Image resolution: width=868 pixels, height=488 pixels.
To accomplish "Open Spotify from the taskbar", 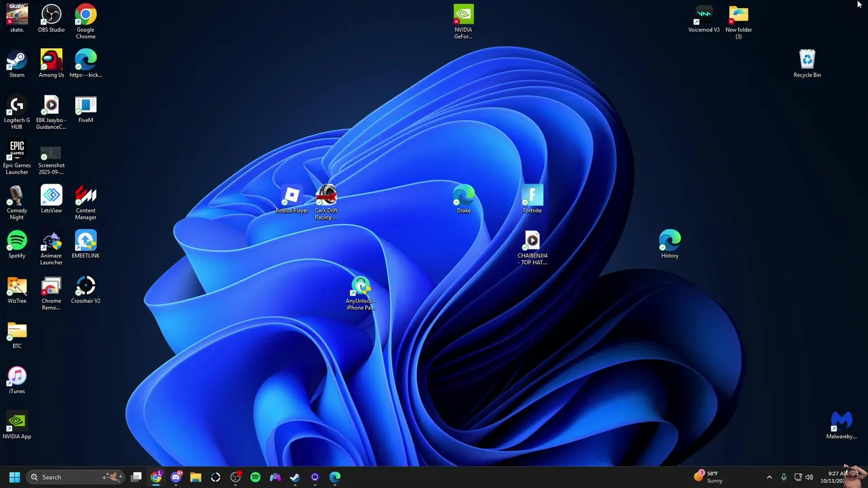I will coord(255,477).
